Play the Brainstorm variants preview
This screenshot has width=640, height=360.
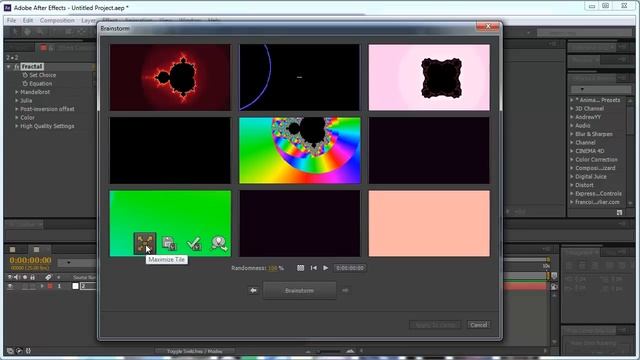coord(325,268)
